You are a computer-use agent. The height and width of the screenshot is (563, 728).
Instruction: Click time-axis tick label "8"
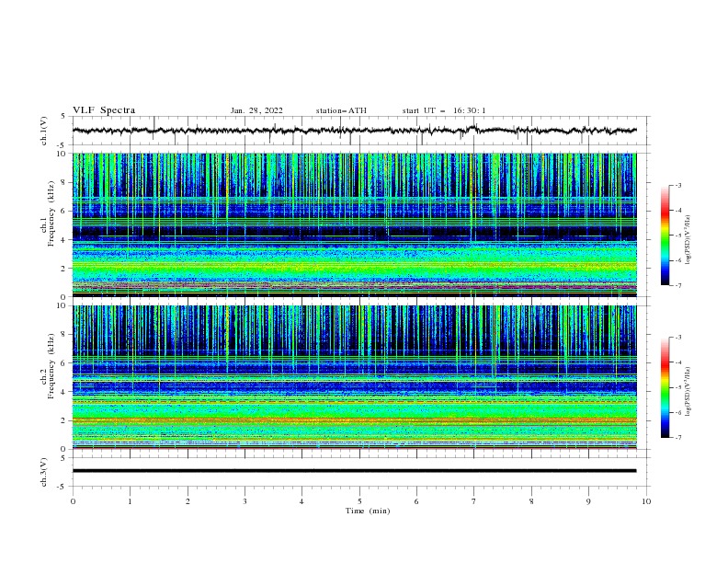coord(531,501)
